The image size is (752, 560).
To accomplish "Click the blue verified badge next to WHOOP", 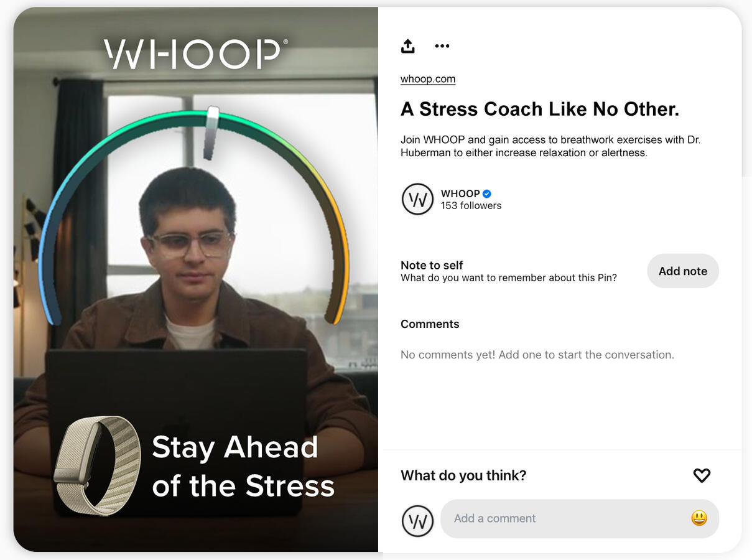I will (487, 194).
